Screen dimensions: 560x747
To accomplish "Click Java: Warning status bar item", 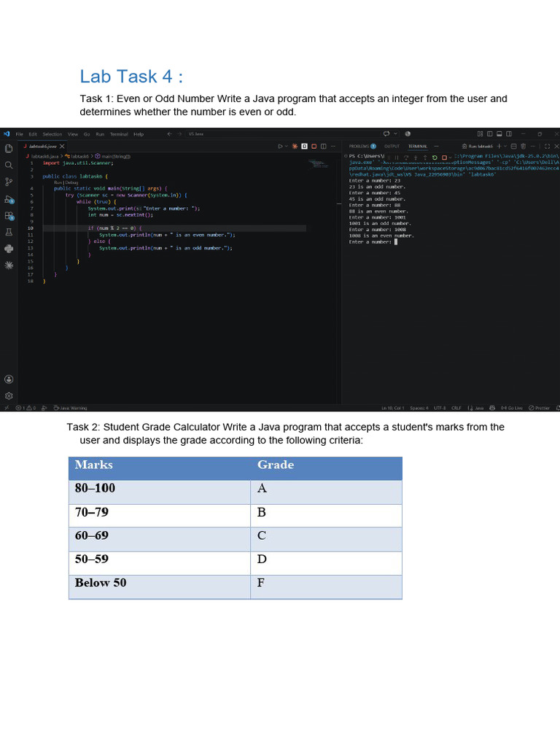I will [70, 408].
